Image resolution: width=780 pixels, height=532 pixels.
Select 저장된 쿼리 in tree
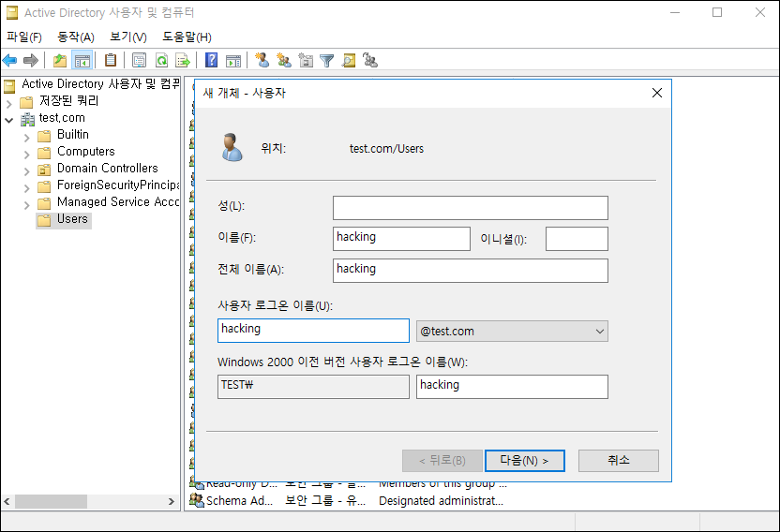click(x=68, y=100)
